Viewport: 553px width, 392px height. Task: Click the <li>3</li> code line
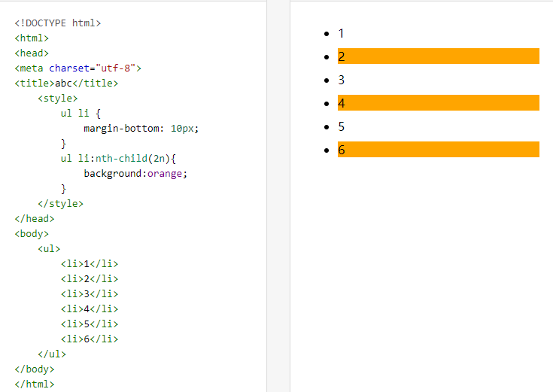(x=90, y=294)
